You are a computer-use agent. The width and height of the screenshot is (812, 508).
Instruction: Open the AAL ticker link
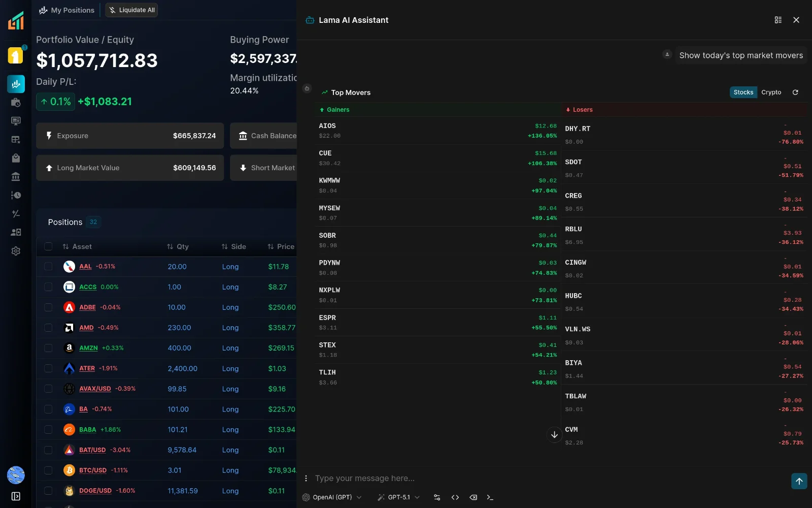(x=85, y=267)
